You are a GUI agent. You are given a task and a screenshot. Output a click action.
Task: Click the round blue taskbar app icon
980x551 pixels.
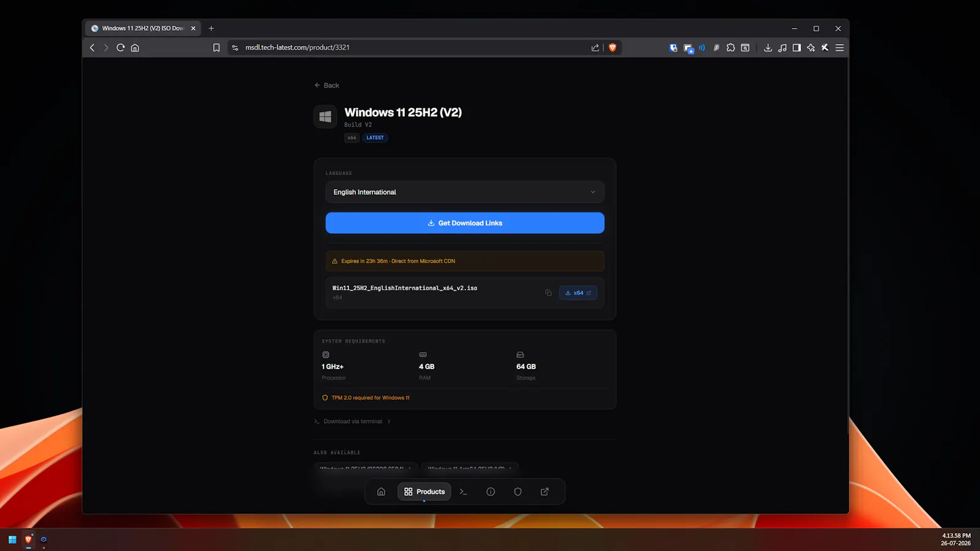point(43,539)
